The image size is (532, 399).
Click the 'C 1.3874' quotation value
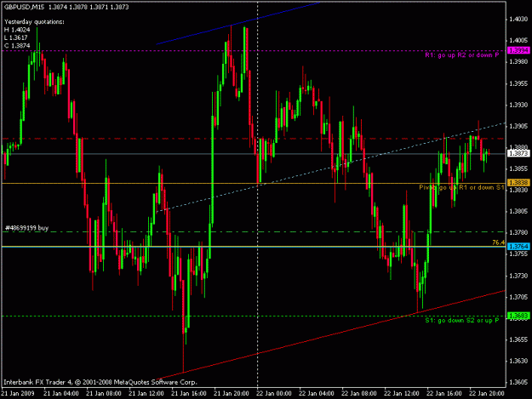pos(17,45)
